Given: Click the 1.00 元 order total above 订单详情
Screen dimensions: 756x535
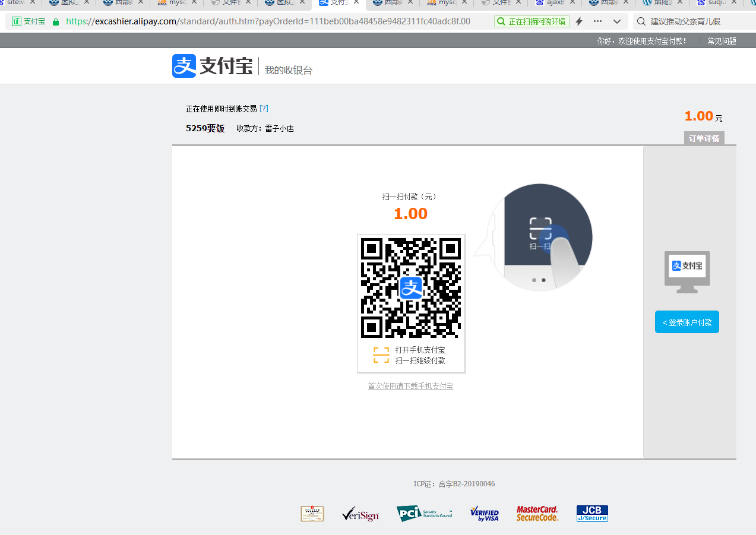Looking at the screenshot, I should 704,116.
